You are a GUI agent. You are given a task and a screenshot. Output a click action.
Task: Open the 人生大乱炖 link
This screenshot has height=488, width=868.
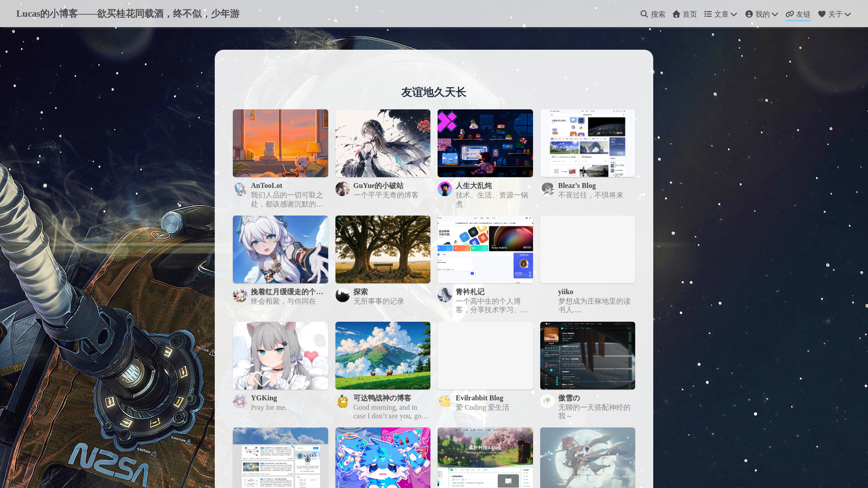[474, 186]
